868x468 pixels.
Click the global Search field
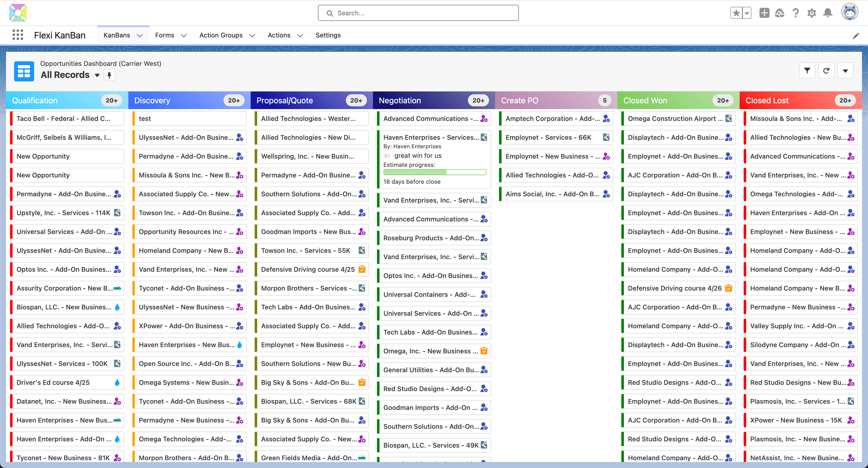[x=418, y=13]
